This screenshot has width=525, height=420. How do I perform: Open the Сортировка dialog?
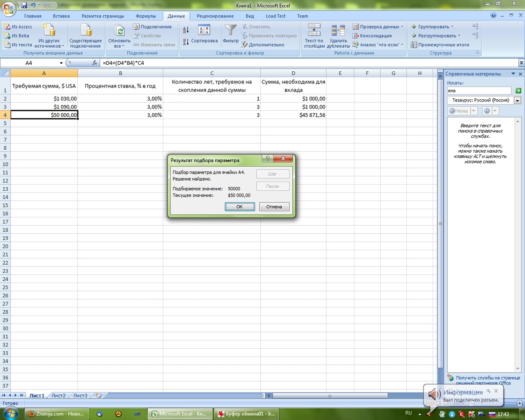tap(204, 35)
